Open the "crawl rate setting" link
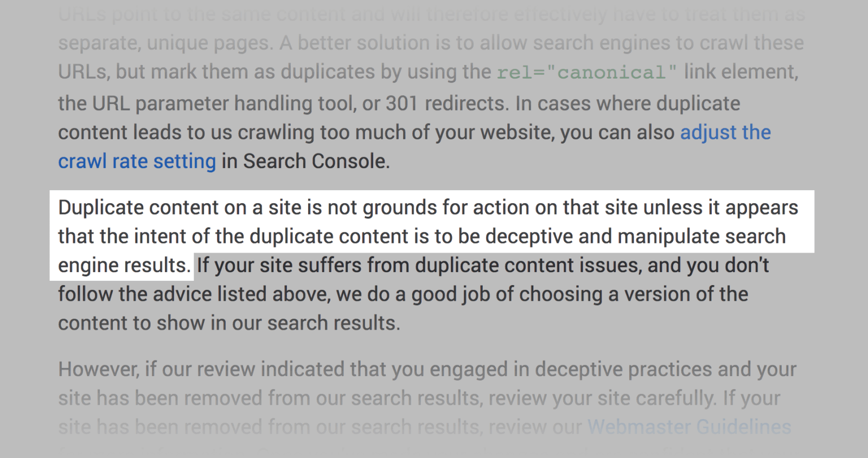The image size is (868, 458). point(137,162)
